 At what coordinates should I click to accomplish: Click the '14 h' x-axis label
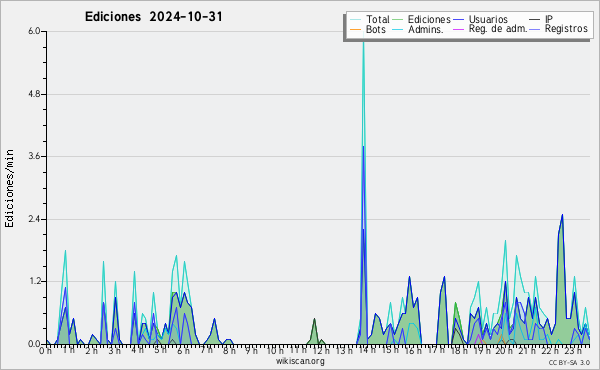(x=367, y=350)
